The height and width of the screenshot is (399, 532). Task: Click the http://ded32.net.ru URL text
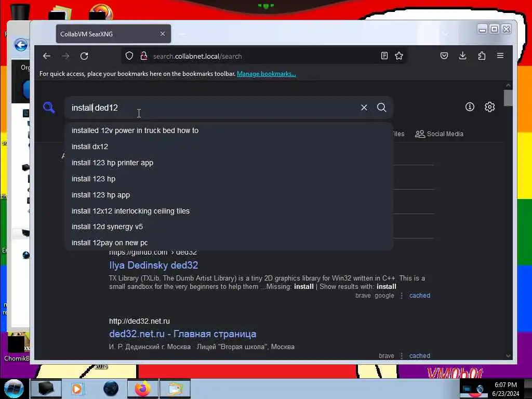[139, 321]
